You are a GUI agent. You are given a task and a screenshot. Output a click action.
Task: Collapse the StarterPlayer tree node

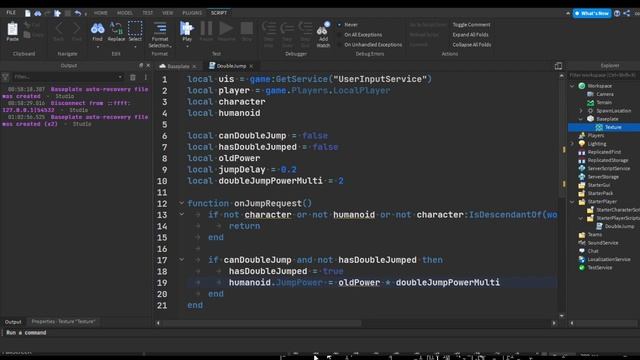(x=572, y=202)
